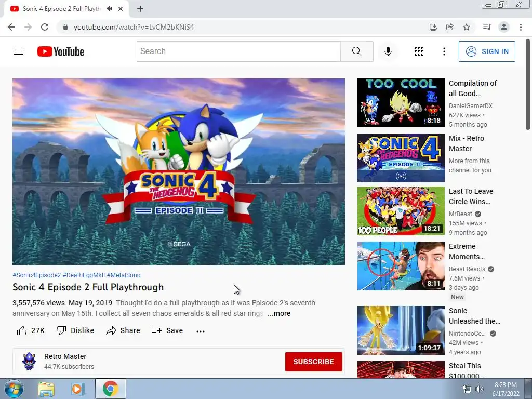Open the YouTube hamburger guide menu
Viewport: 532px width, 399px height.
point(19,51)
